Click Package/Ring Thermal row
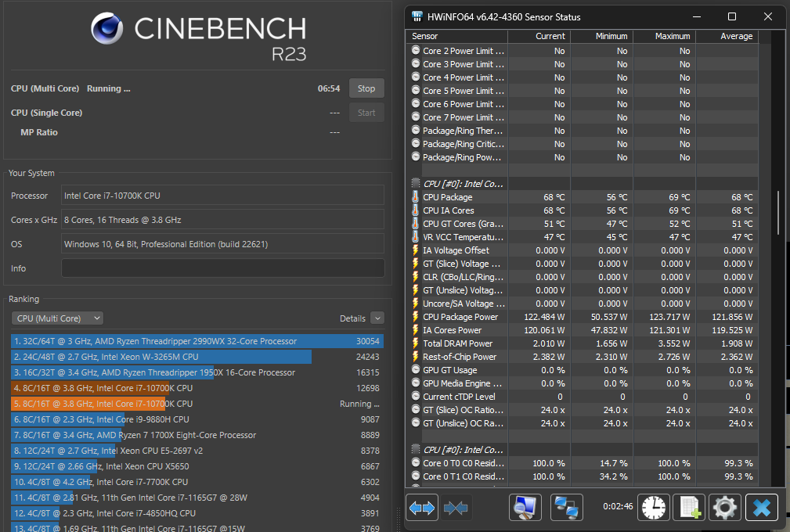Screen dimensions: 790x532 tap(582, 131)
